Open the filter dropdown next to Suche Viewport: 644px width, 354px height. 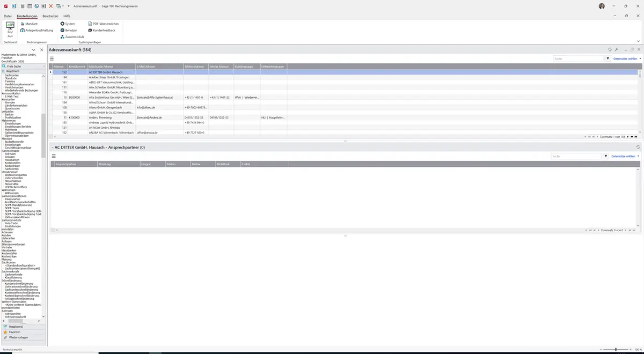tap(608, 58)
